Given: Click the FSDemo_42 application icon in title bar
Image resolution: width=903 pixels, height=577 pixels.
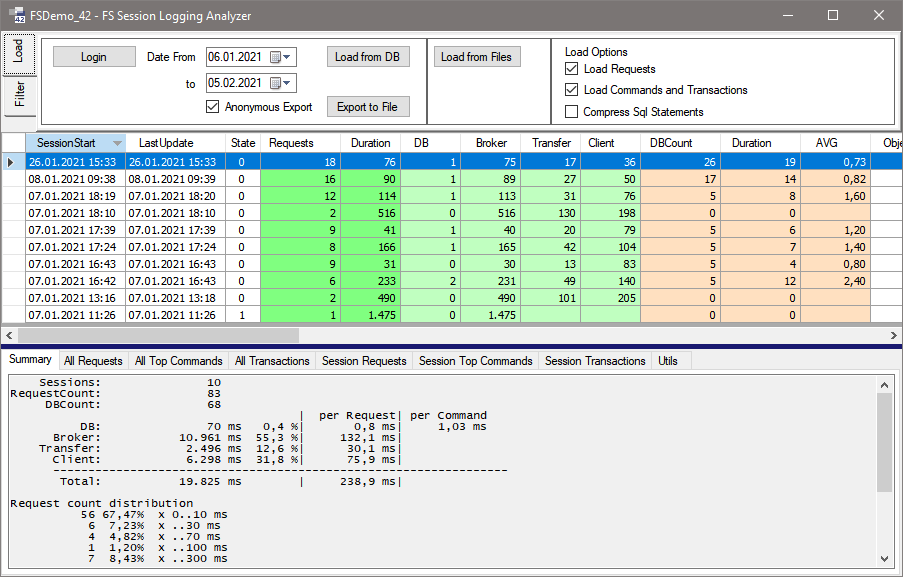Looking at the screenshot, I should (17, 15).
